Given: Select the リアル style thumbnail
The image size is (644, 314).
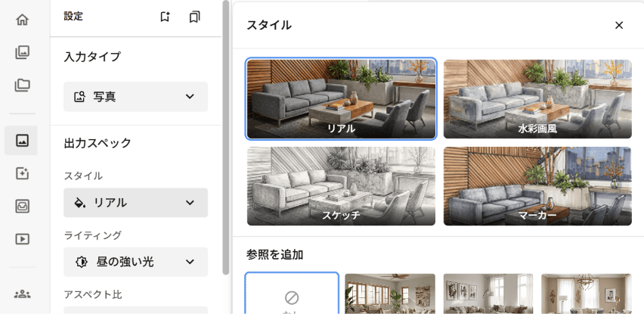Looking at the screenshot, I should [341, 98].
